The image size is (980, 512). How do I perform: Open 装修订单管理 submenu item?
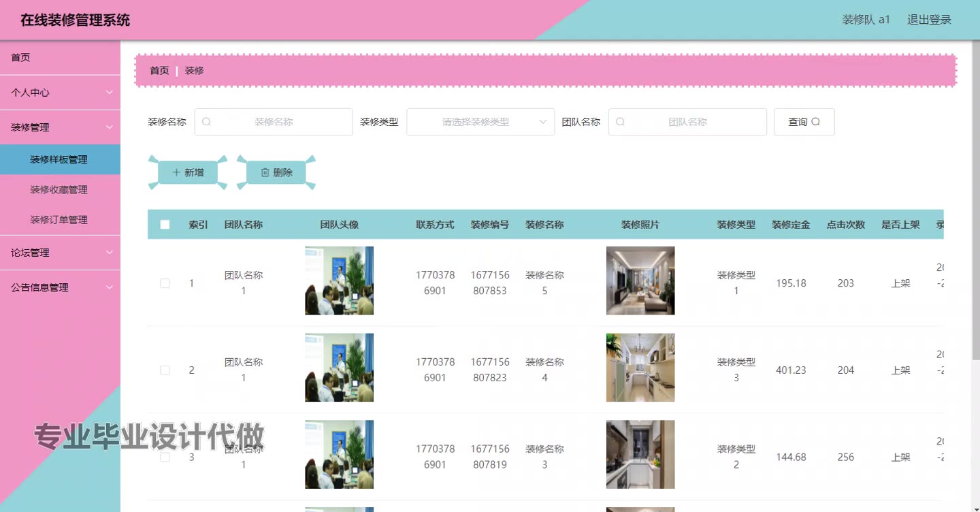click(x=60, y=219)
